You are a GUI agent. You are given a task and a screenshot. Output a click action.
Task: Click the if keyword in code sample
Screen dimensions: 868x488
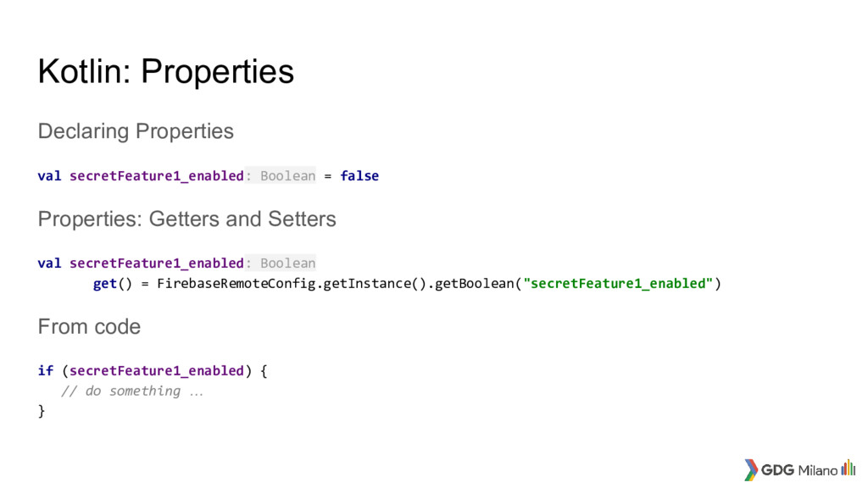pos(46,371)
